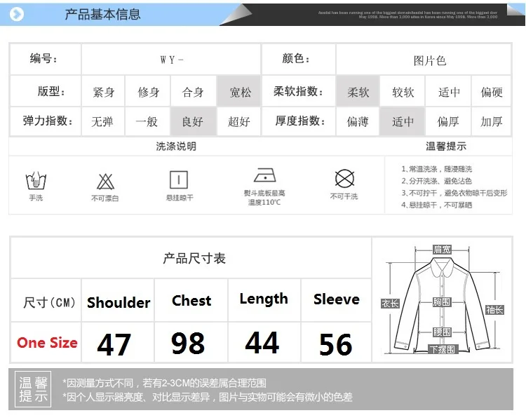The image size is (526, 420).
Task: Click the Sleeve column header
Action: (x=337, y=299)
